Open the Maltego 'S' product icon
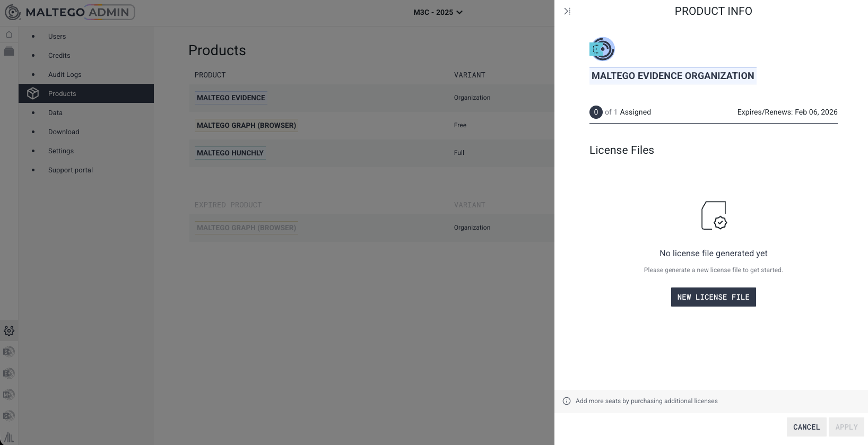Image resolution: width=868 pixels, height=445 pixels. [x=9, y=352]
